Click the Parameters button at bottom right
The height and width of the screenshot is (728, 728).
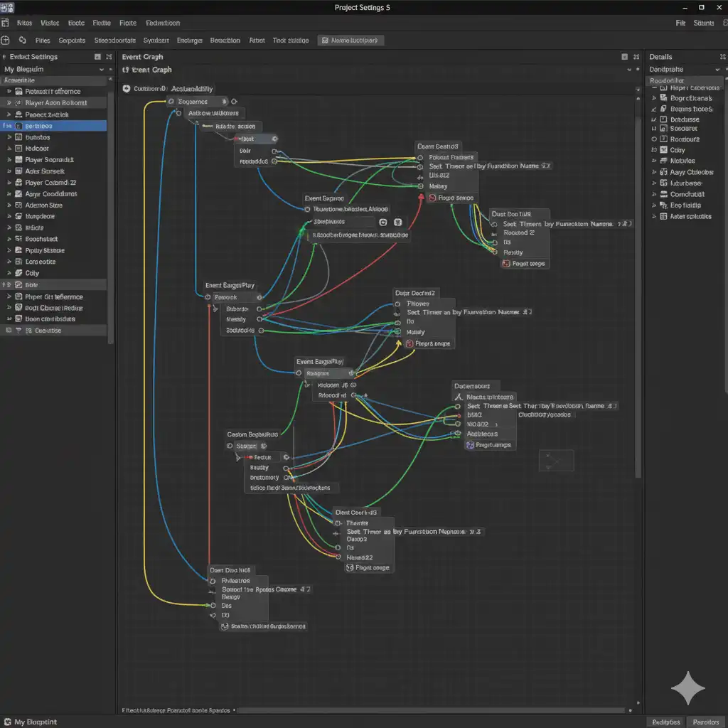[x=706, y=722]
